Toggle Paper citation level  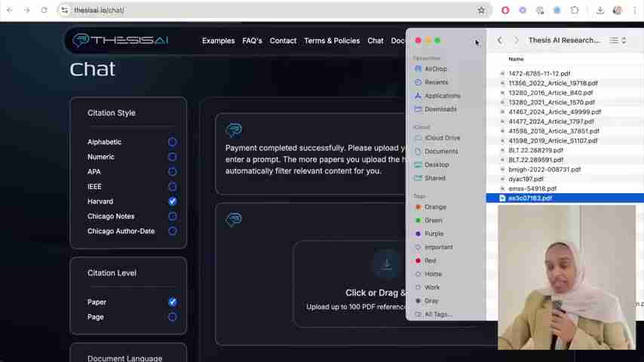pos(173,302)
